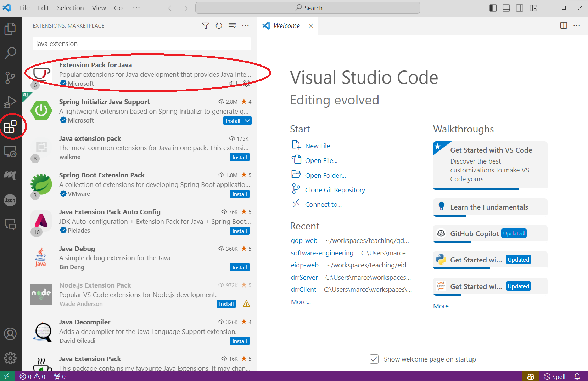Toggle secondary side bar layout button
This screenshot has width=588, height=381.
tap(520, 8)
